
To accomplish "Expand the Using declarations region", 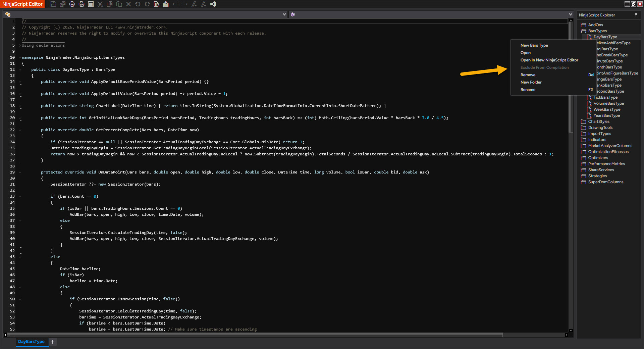I will [20, 45].
